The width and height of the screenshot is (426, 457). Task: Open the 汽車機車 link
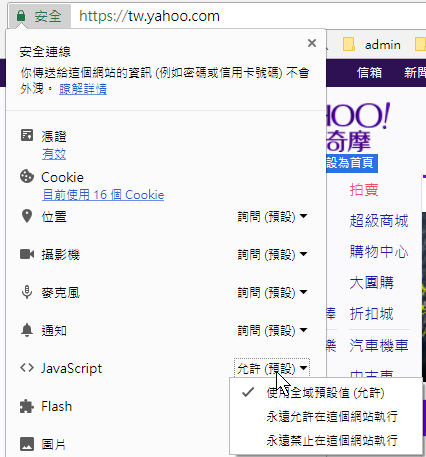pos(379,345)
